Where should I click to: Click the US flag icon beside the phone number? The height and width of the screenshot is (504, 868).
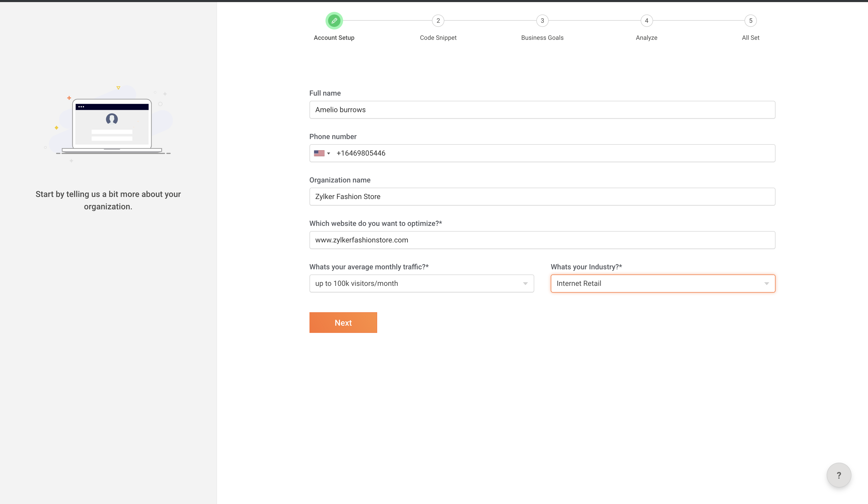(320, 153)
